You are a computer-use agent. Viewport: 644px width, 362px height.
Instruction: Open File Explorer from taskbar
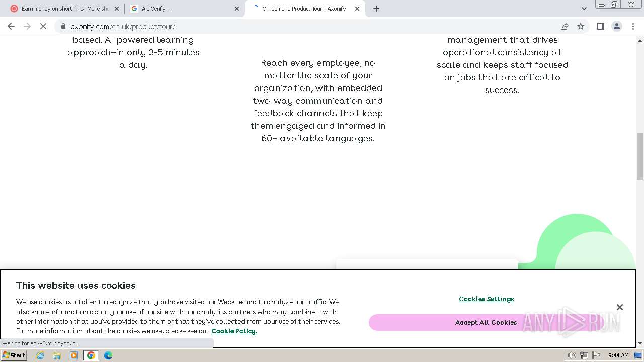tap(57, 355)
